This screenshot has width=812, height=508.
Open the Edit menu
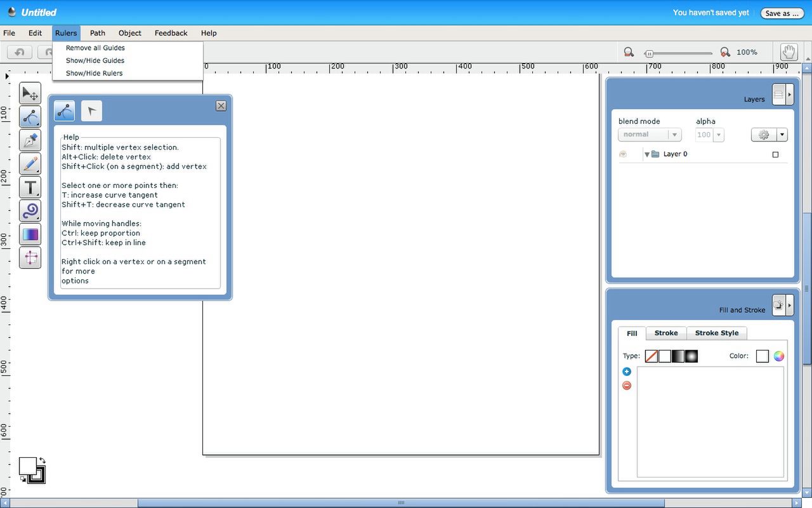35,33
